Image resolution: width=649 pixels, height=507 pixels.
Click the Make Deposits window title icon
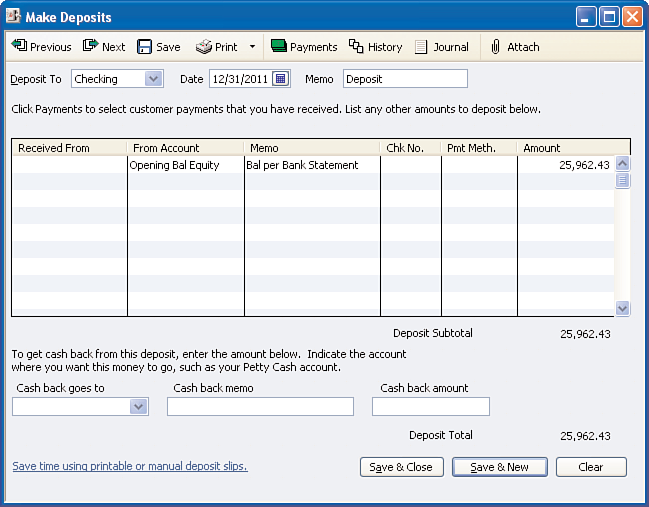(x=13, y=16)
